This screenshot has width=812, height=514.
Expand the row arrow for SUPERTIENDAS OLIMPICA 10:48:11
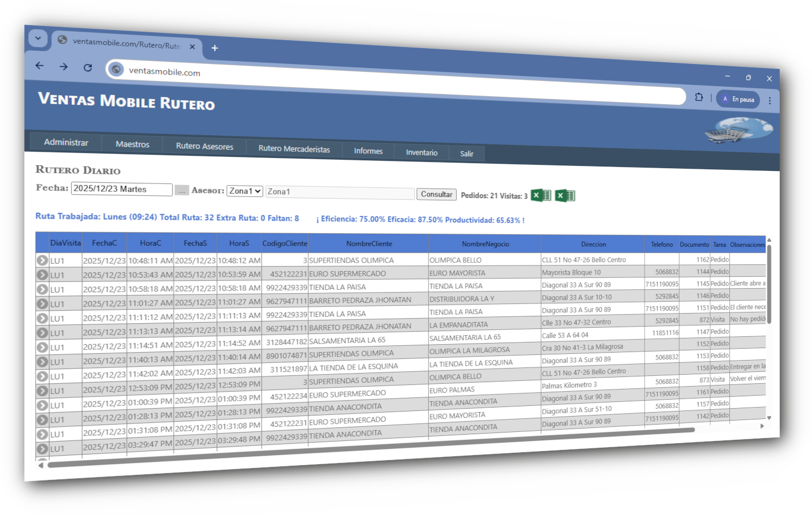[x=42, y=260]
